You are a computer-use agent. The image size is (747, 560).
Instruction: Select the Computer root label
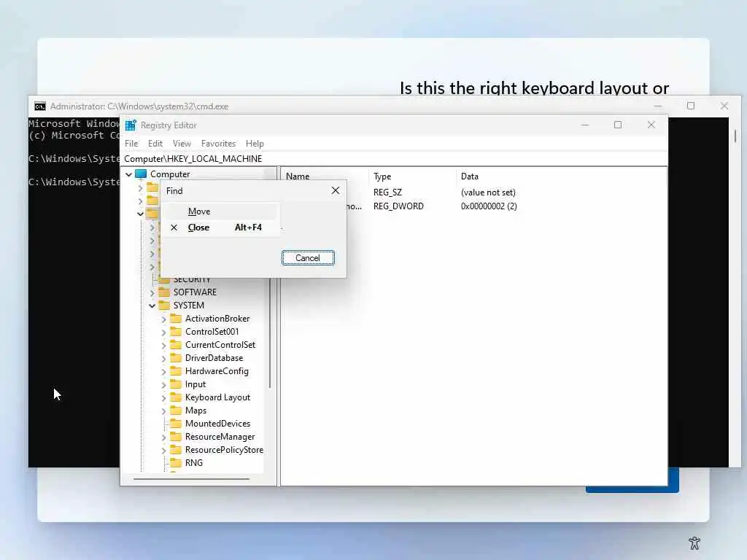click(x=170, y=174)
